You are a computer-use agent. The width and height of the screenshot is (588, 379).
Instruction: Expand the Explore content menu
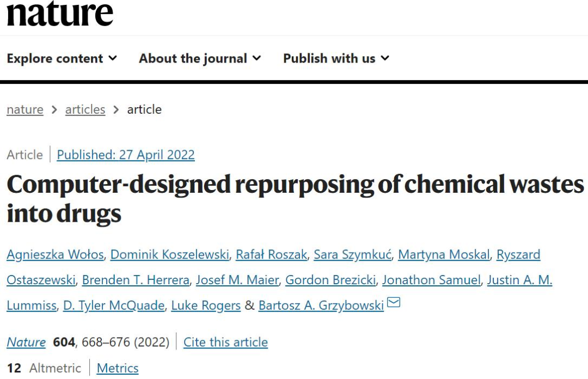click(62, 59)
